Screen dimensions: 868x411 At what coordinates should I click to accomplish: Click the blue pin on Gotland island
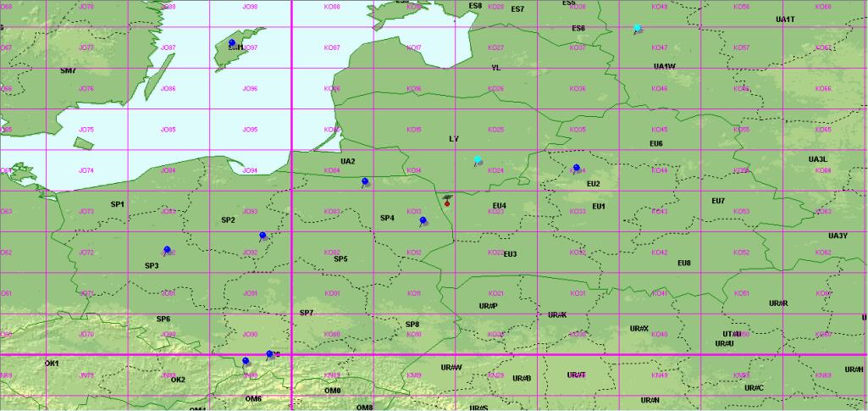232,42
